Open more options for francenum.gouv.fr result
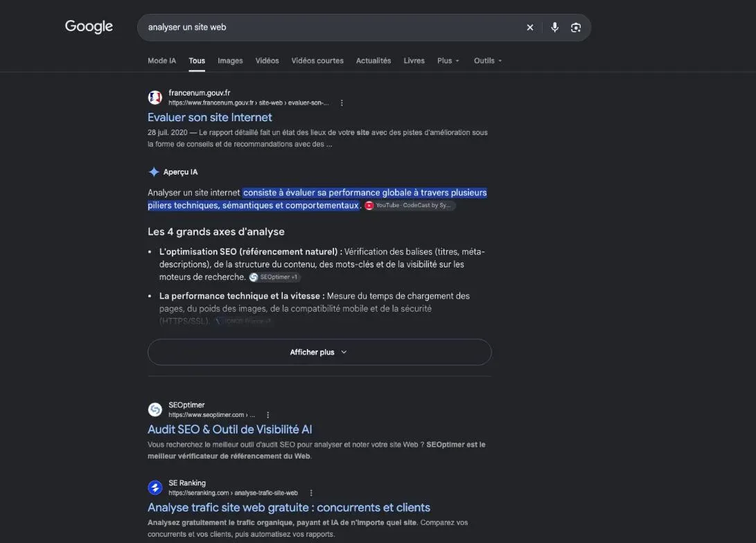The image size is (756, 543). click(342, 103)
